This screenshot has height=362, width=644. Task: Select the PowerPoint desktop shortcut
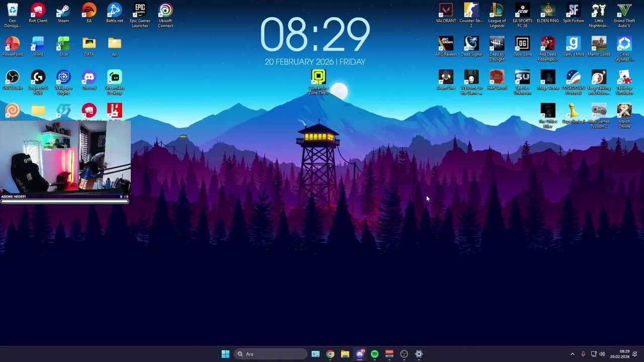click(13, 47)
